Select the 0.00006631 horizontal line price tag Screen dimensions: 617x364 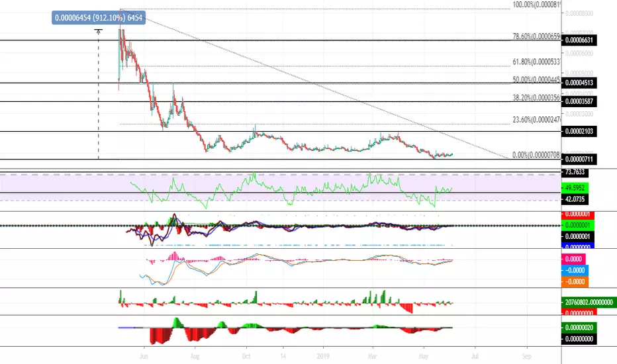click(579, 40)
